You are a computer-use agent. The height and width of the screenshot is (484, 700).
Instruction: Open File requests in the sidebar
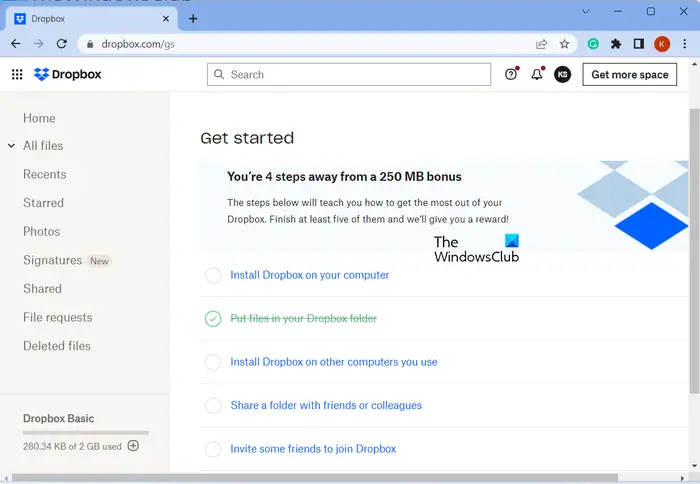pos(58,317)
